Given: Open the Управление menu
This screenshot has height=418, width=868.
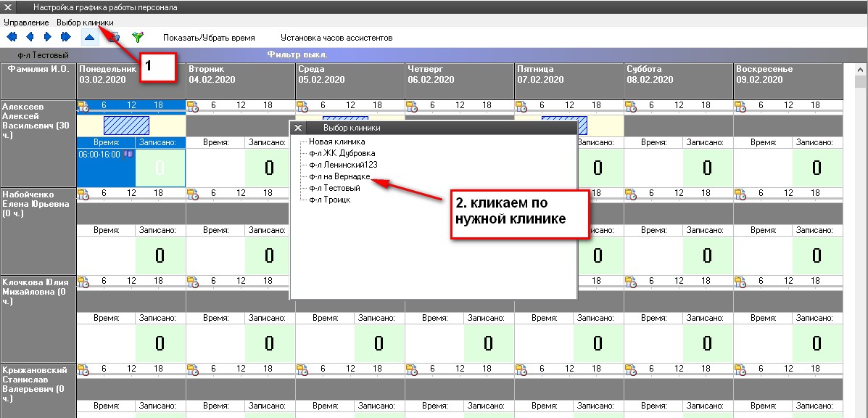Looking at the screenshot, I should tap(26, 22).
